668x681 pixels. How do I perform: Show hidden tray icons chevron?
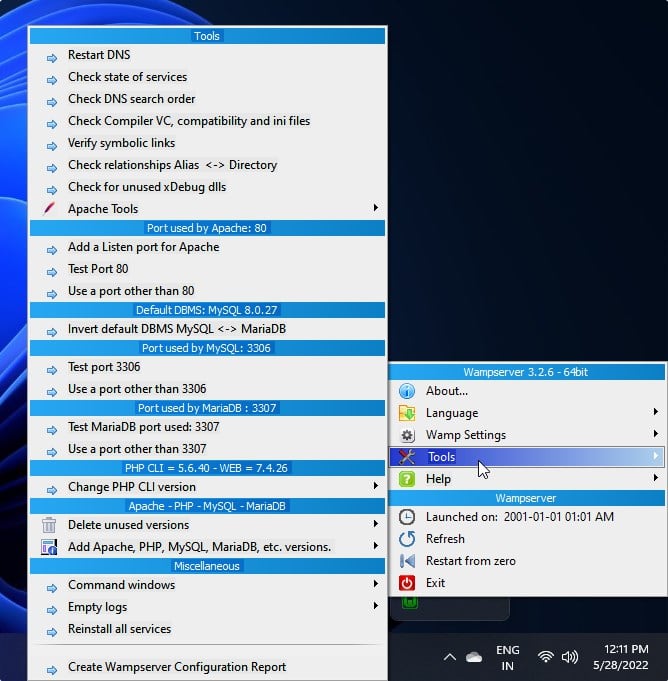(450, 657)
